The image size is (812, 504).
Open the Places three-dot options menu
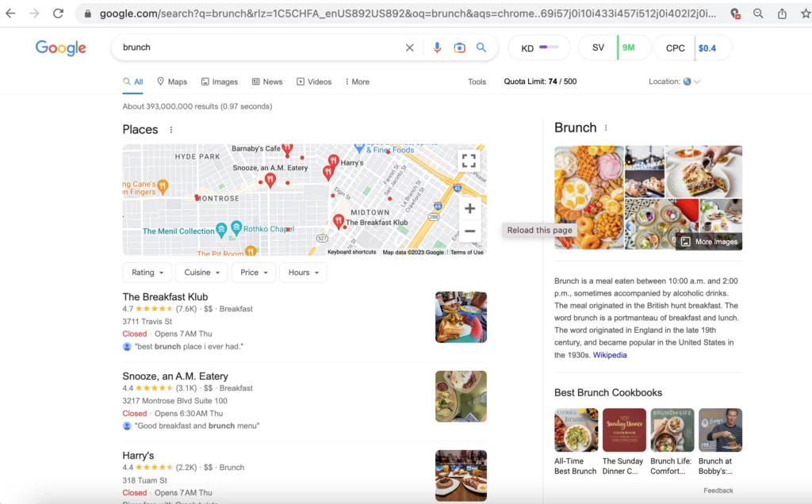point(171,130)
